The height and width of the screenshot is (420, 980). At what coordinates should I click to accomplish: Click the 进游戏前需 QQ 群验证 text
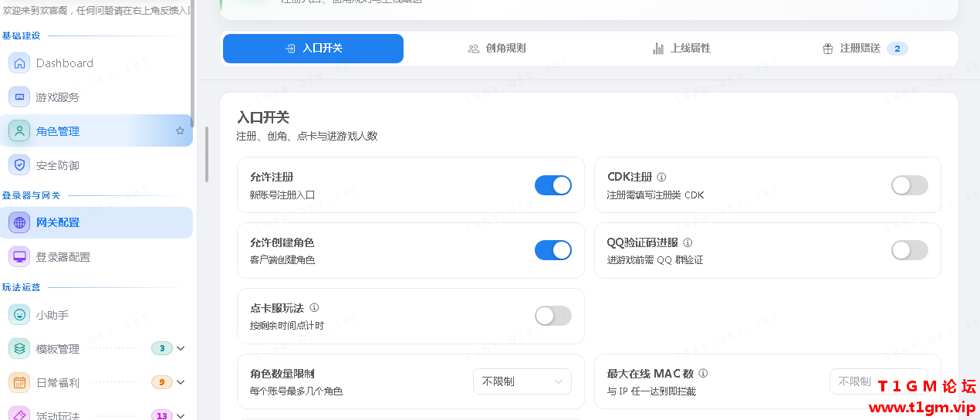655,259
